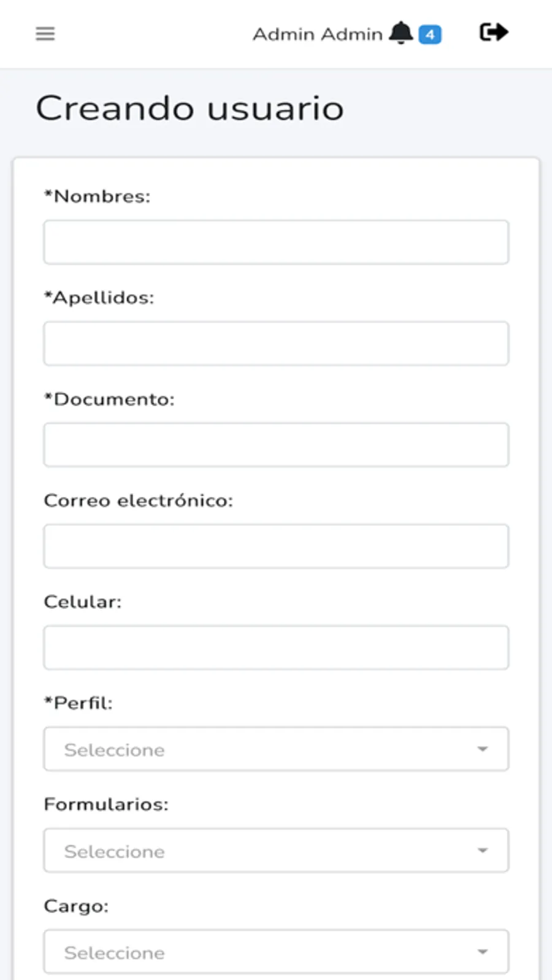This screenshot has height=980, width=552.
Task: Click the Celular input box
Action: pos(276,648)
